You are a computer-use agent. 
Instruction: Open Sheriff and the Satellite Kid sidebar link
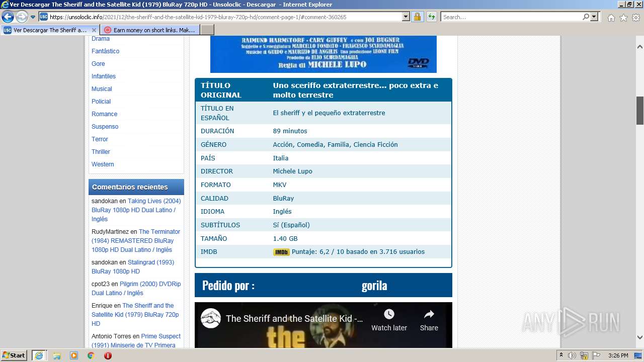coord(135,315)
